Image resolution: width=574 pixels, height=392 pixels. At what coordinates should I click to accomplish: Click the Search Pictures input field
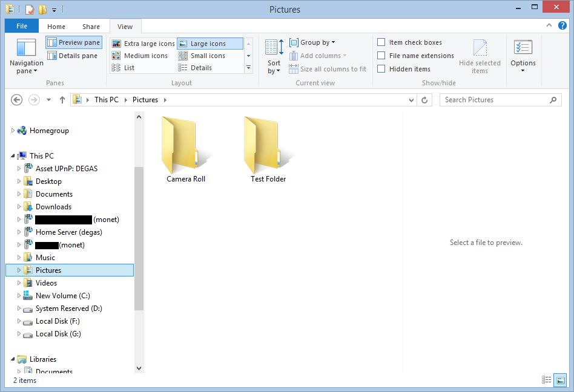tap(493, 100)
